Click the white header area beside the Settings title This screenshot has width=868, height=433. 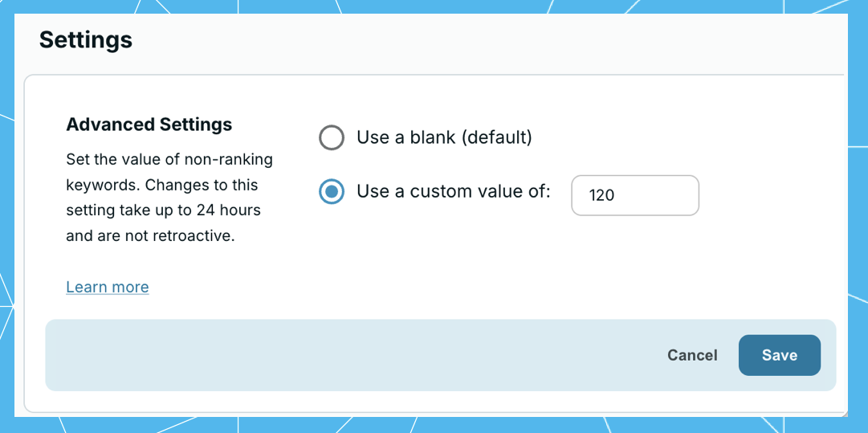[482, 39]
